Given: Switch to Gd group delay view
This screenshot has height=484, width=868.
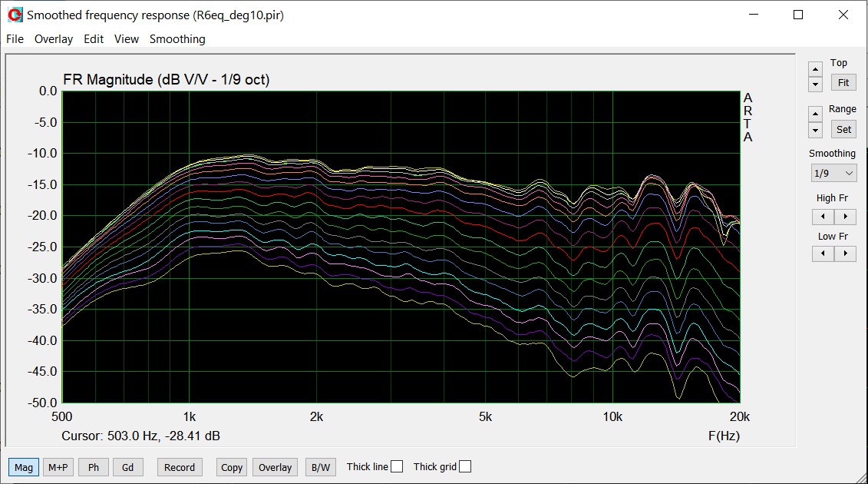Looking at the screenshot, I should tap(128, 467).
